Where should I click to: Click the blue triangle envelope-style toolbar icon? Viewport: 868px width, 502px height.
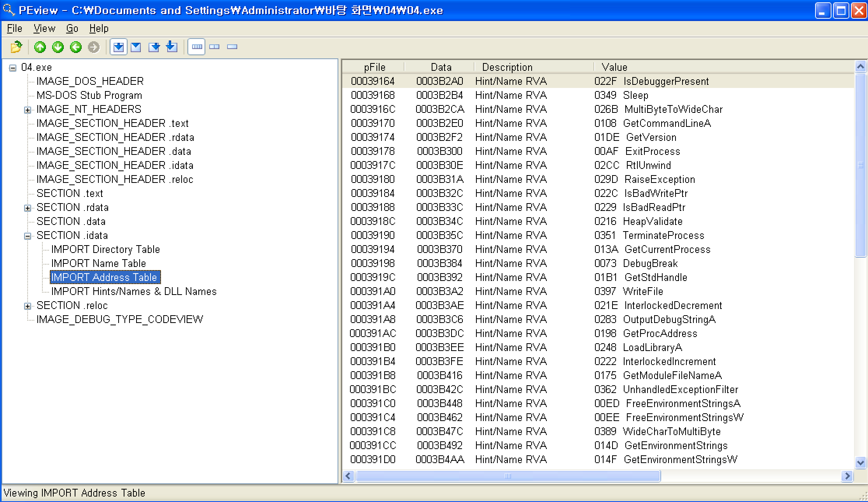click(x=136, y=47)
